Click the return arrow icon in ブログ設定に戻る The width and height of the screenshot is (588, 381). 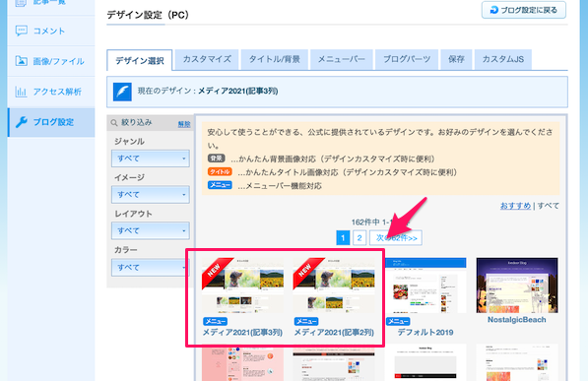coord(494,10)
